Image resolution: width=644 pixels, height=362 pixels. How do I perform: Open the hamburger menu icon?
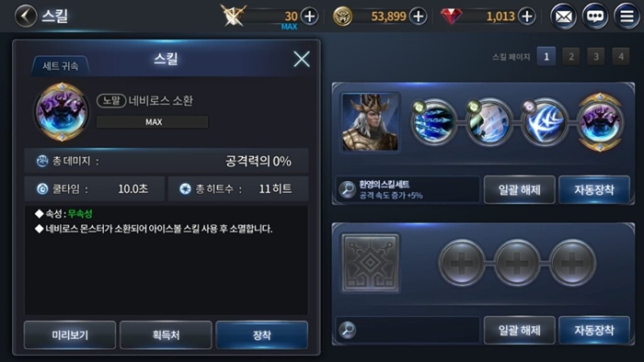tap(627, 17)
